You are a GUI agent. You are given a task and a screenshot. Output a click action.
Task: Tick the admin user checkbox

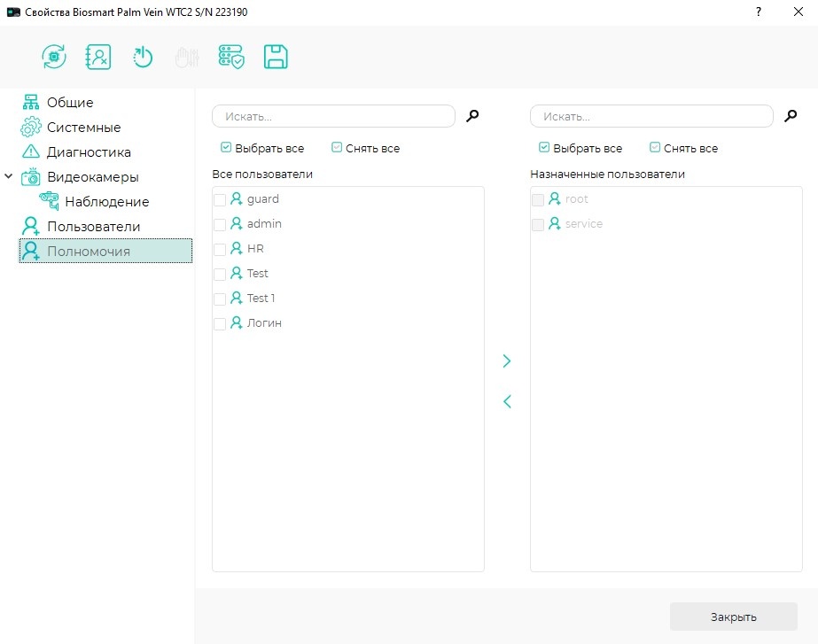220,224
